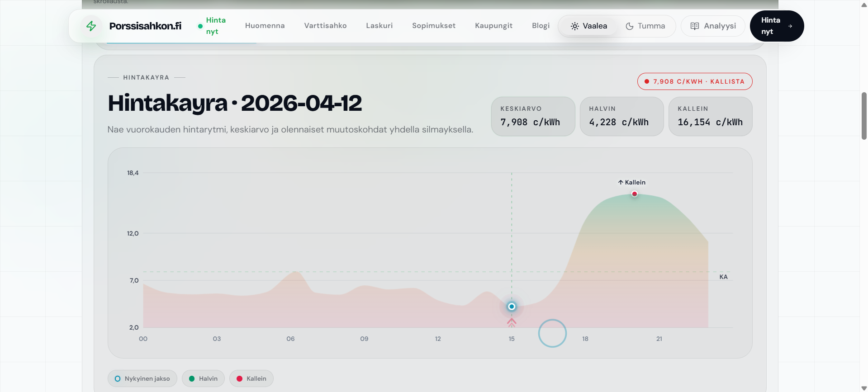The image size is (868, 392).
Task: Click the arrow icon in black button
Action: tap(790, 26)
